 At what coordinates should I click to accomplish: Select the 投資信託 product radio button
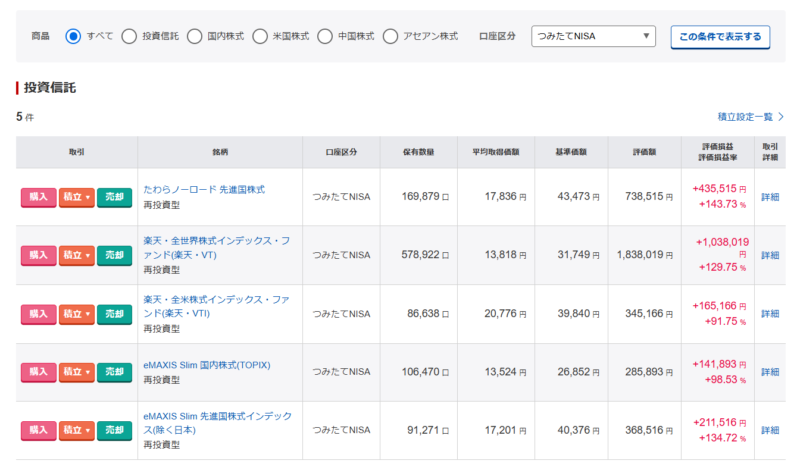[x=129, y=36]
